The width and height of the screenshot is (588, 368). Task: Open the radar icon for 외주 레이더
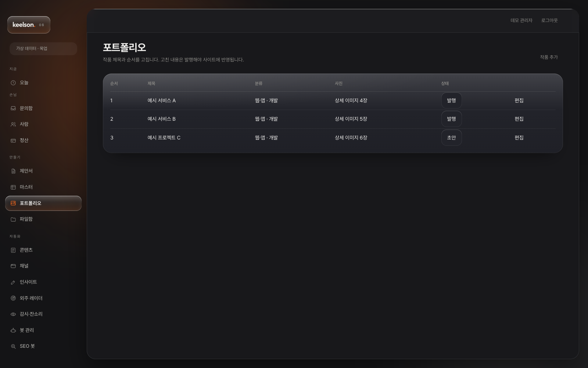pos(13,298)
